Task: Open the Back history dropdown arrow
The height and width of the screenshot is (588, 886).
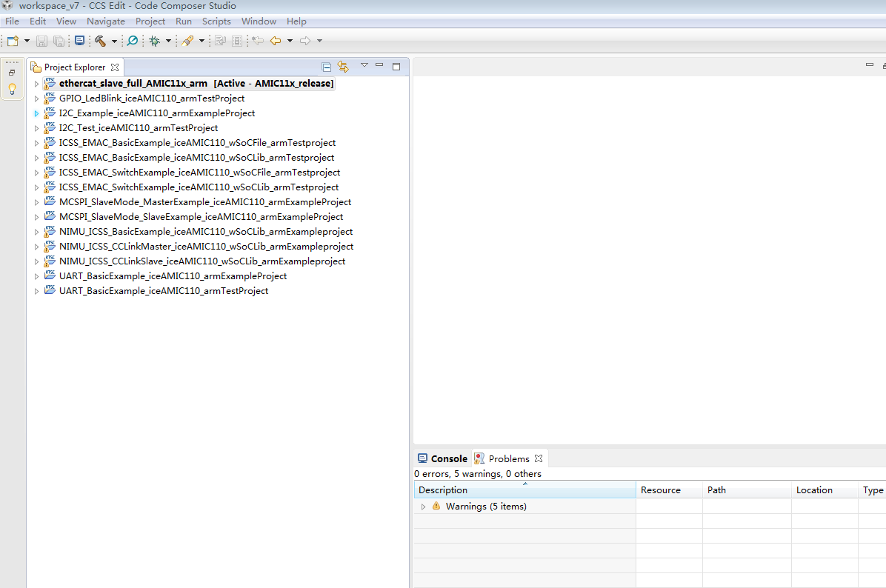Action: tap(290, 41)
